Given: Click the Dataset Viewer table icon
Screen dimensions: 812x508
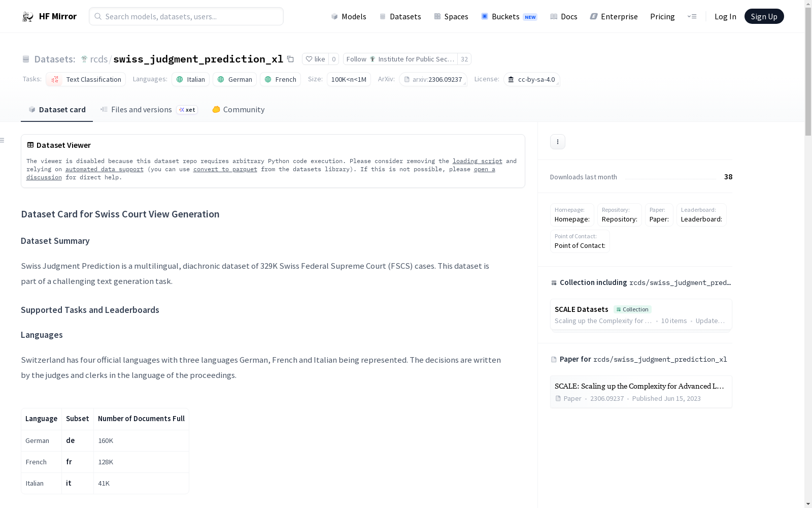Looking at the screenshot, I should [x=30, y=145].
